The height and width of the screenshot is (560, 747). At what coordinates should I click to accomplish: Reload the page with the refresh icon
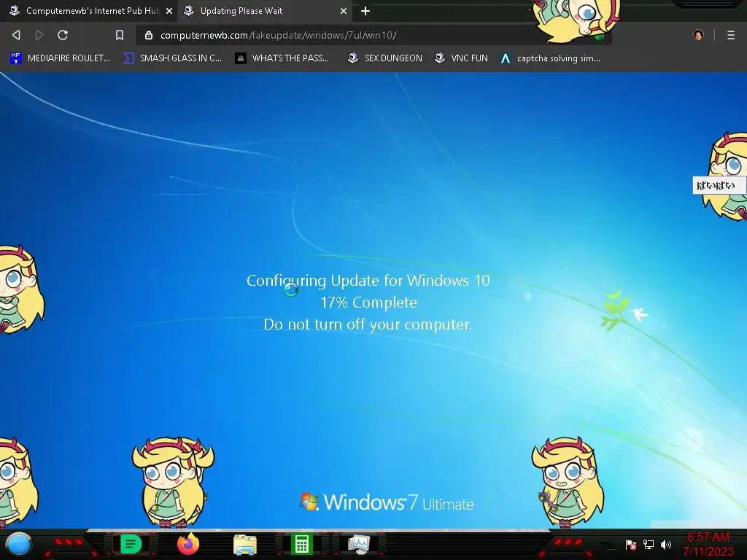[x=63, y=35]
